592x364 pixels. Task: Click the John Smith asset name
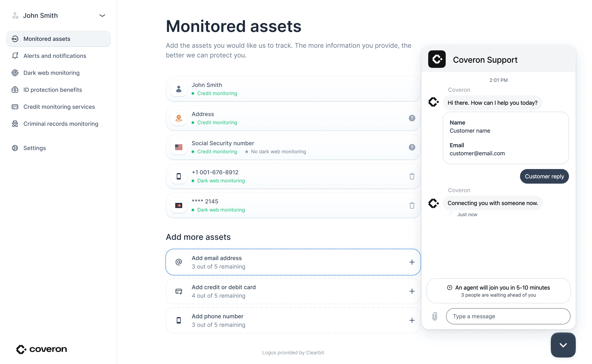pos(207,85)
